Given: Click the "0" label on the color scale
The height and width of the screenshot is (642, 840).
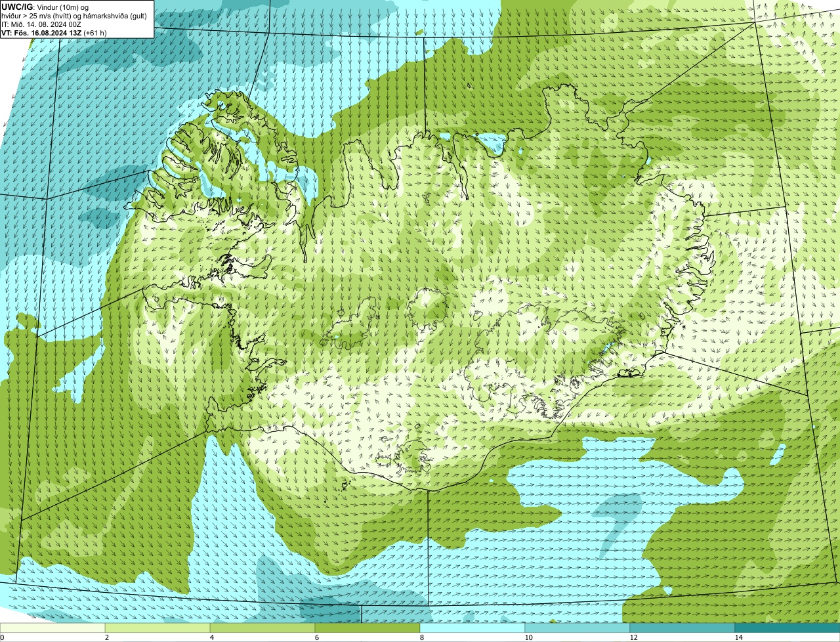Looking at the screenshot, I should tap(3, 637).
